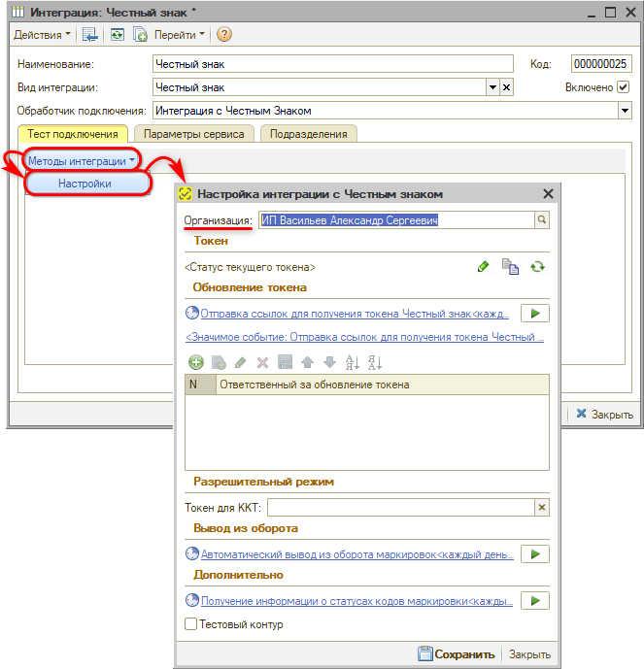This screenshot has height=669, width=644.
Task: Open the Получение информации о статусах link
Action: pos(356,601)
